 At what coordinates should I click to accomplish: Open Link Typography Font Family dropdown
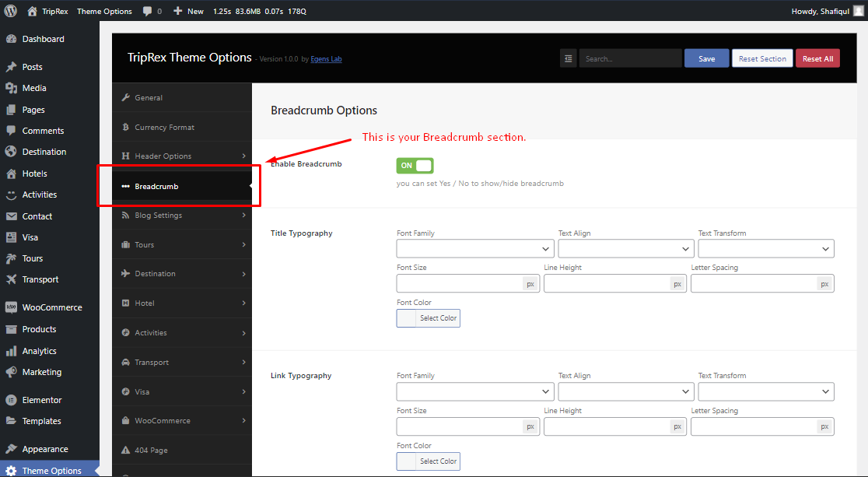pyautogui.click(x=475, y=391)
